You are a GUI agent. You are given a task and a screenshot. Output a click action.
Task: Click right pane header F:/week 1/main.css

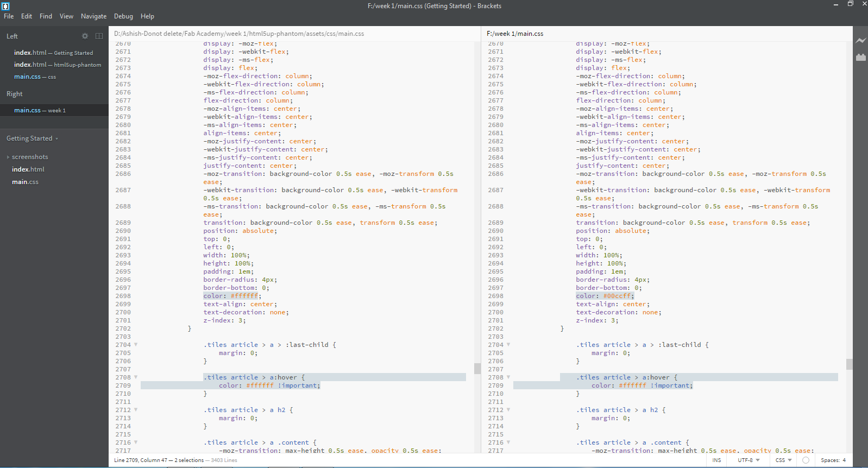coord(515,34)
